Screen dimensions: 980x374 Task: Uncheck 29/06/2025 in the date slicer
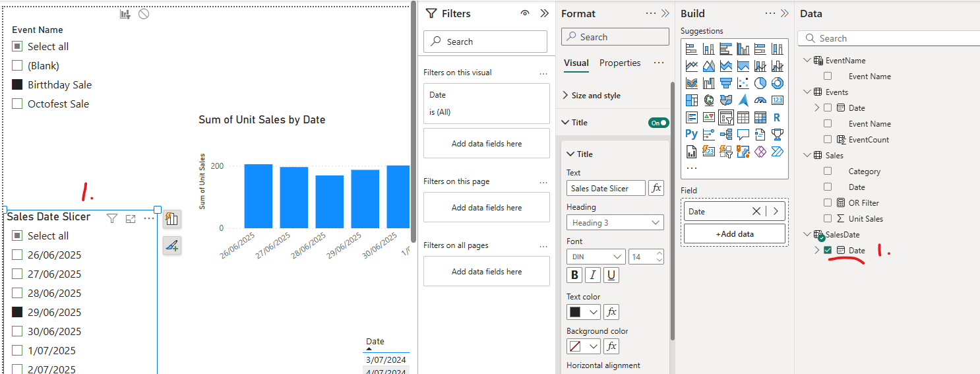[17, 312]
